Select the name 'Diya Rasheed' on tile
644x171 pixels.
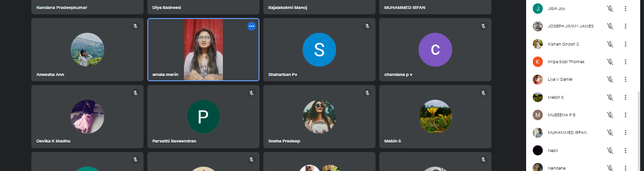tap(167, 8)
